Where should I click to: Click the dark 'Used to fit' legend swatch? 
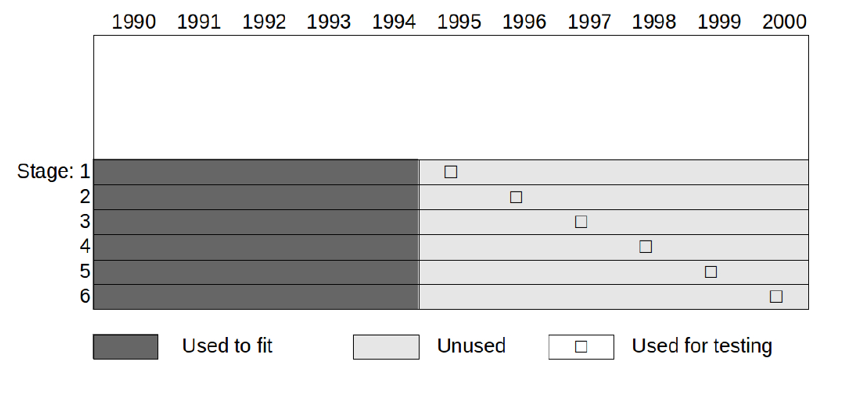click(125, 347)
